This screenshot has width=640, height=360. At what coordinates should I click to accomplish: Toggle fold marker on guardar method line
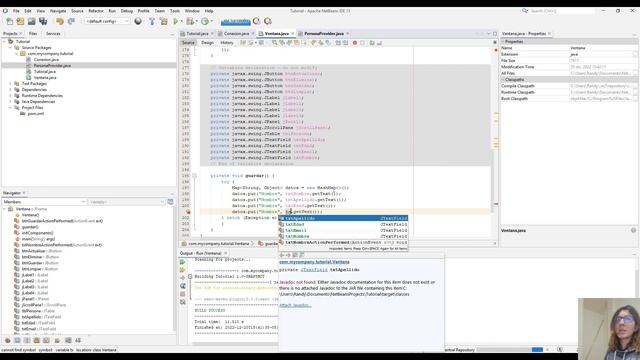(194, 176)
